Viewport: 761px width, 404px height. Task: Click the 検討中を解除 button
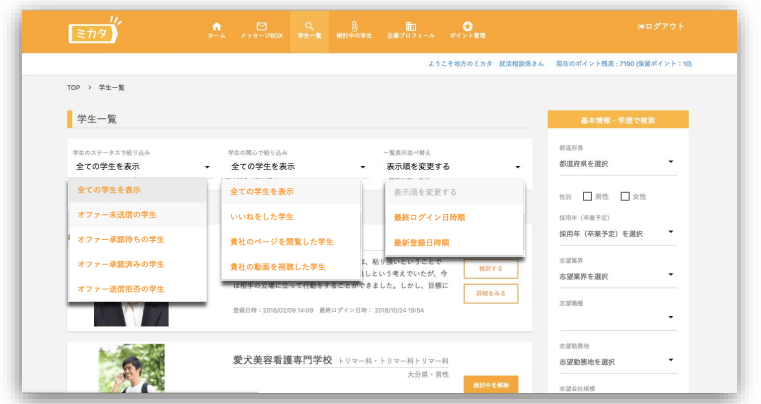[x=490, y=385]
